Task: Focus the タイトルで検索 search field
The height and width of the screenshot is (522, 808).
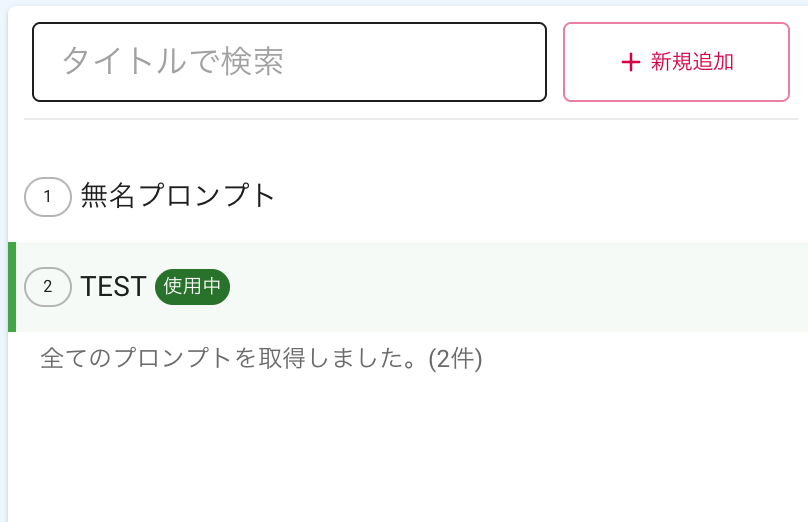Action: pos(289,62)
